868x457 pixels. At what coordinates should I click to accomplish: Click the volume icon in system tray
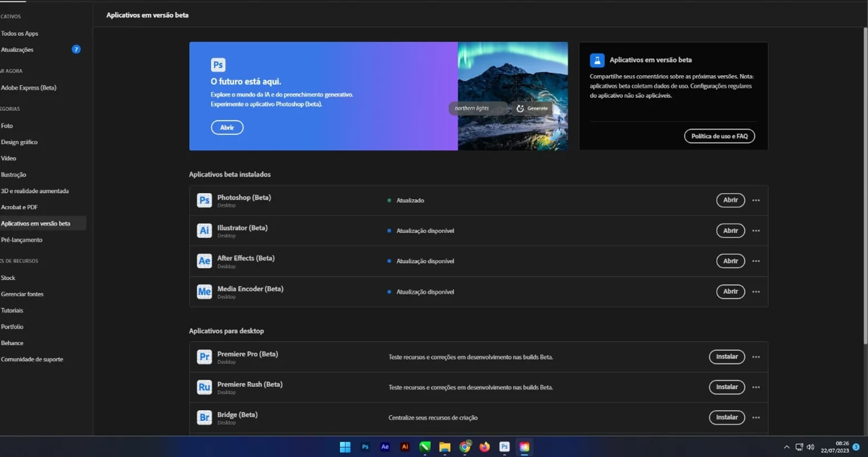pos(810,447)
